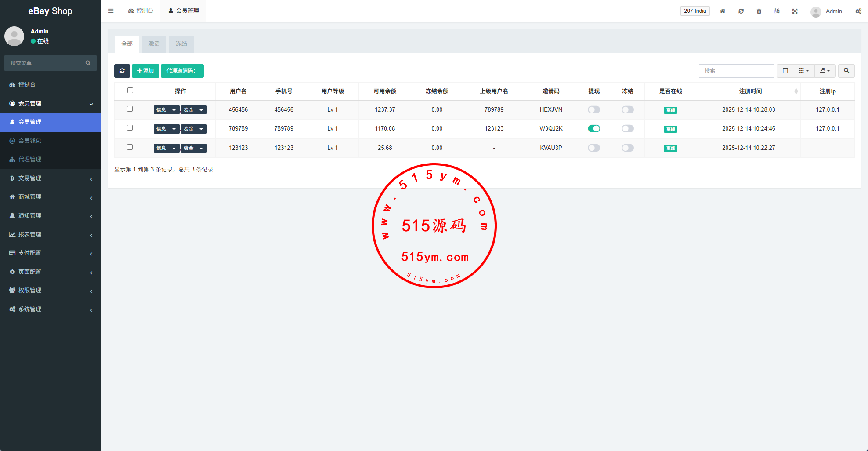The image size is (868, 451).
Task: Open 交易管理 in the sidebar
Action: point(51,178)
